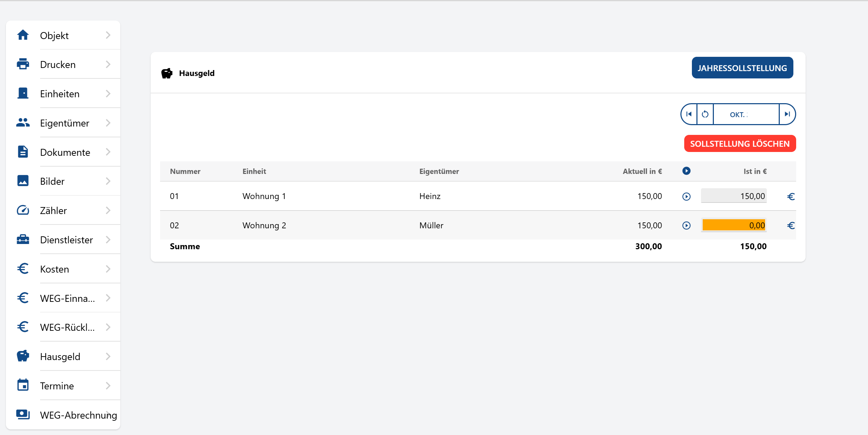Click the Objekt house icon
Image resolution: width=868 pixels, height=435 pixels.
(x=23, y=35)
